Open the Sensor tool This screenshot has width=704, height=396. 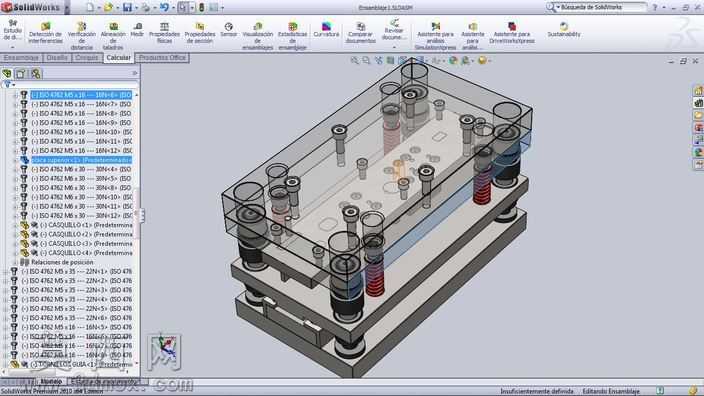tap(229, 30)
